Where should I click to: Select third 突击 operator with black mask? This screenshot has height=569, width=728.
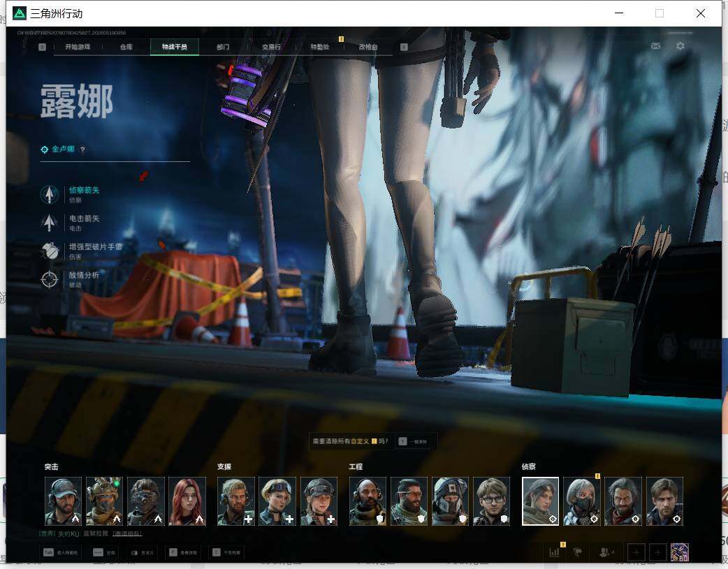(x=146, y=501)
